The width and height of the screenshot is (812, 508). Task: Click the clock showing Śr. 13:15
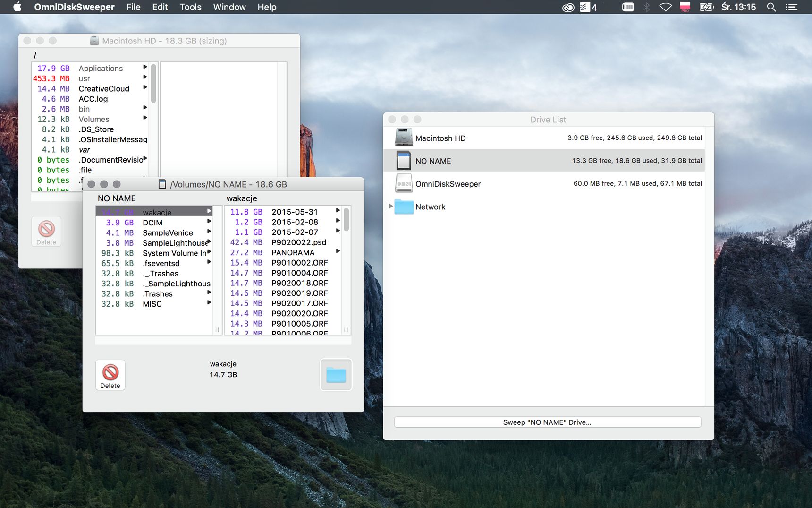(738, 7)
